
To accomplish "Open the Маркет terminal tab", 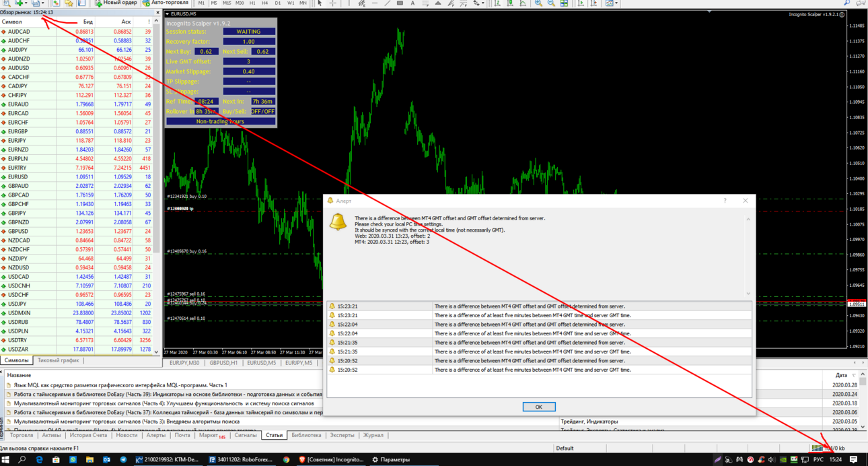I will coord(212,436).
